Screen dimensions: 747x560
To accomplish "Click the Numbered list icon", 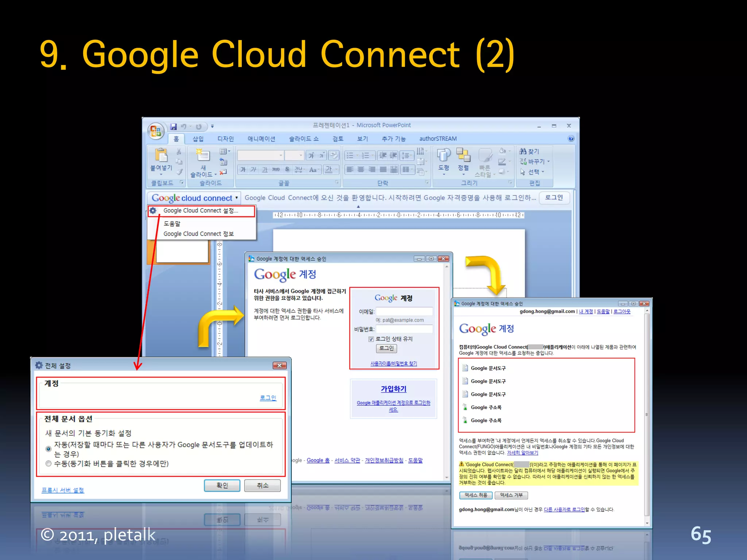I will [x=365, y=156].
